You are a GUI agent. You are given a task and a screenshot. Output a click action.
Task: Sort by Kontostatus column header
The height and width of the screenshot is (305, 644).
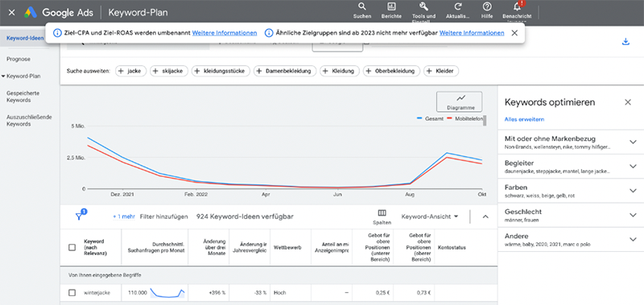[x=452, y=248]
